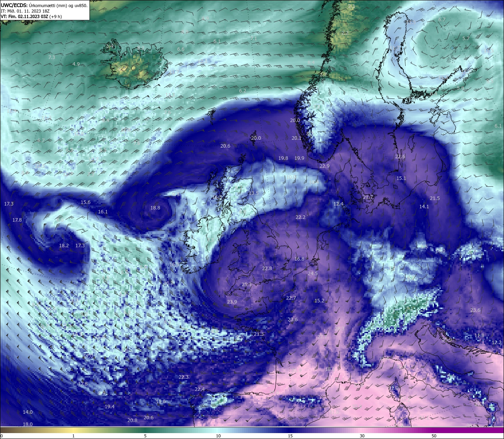Image resolution: width=504 pixels, height=439 pixels.
Task: Click the 11.8 value label
Action: coord(479,335)
